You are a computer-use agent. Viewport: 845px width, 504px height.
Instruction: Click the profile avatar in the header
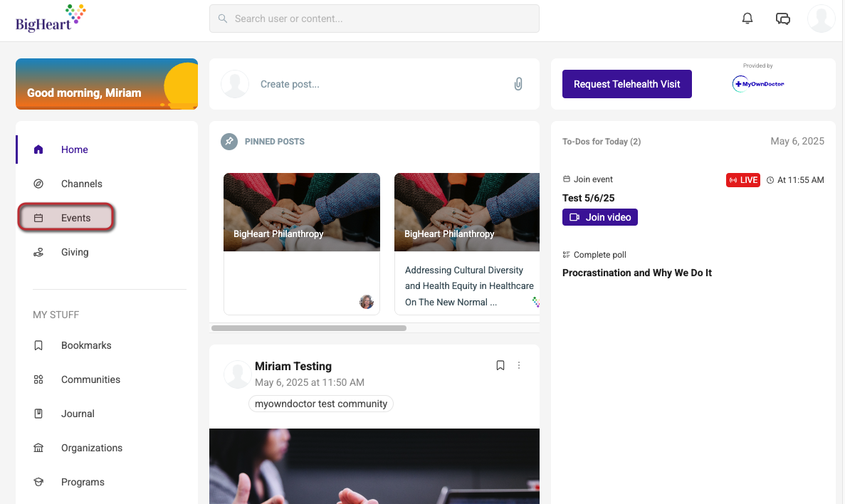pyautogui.click(x=821, y=19)
